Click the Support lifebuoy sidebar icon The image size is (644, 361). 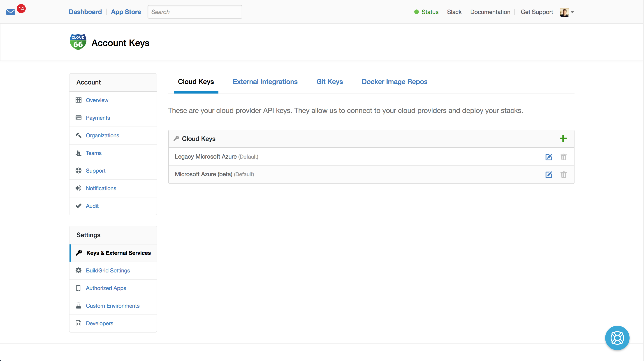pyautogui.click(x=79, y=171)
